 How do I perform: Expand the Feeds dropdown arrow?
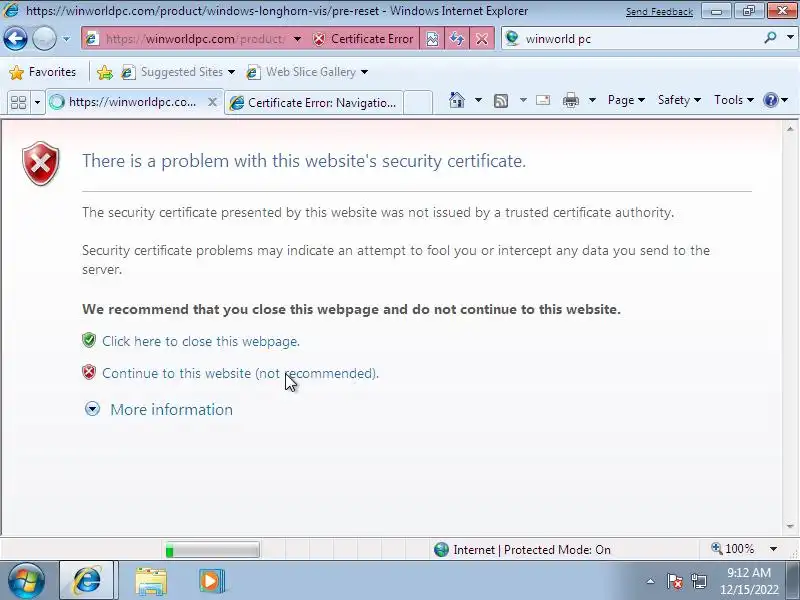[523, 100]
